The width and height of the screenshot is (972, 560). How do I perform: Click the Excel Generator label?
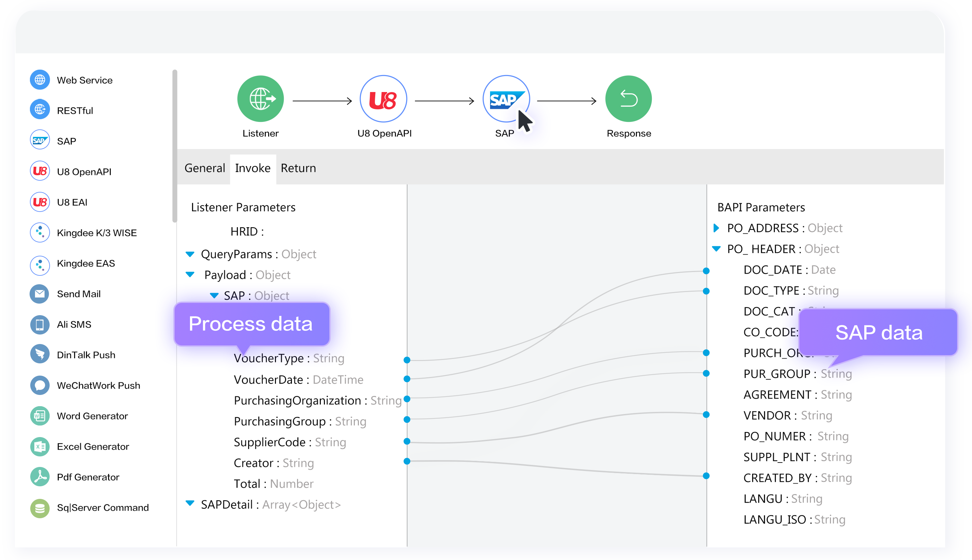tap(93, 447)
